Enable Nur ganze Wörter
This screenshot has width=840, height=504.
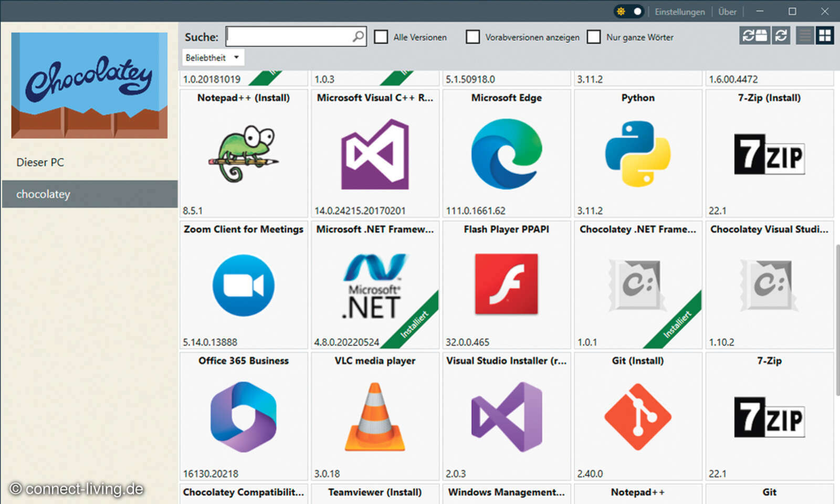[594, 37]
